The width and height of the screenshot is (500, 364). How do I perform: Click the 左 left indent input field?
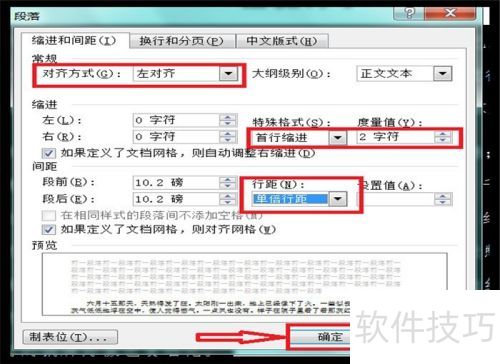(x=176, y=120)
